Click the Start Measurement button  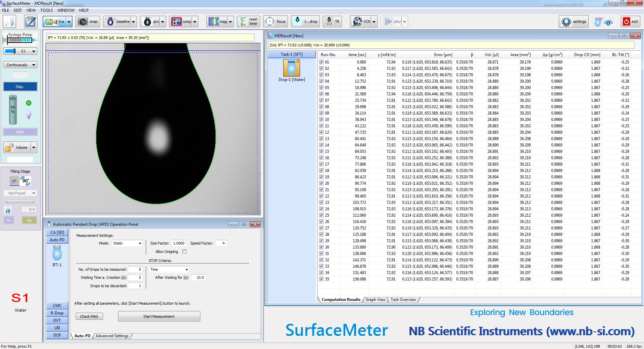pyautogui.click(x=159, y=316)
